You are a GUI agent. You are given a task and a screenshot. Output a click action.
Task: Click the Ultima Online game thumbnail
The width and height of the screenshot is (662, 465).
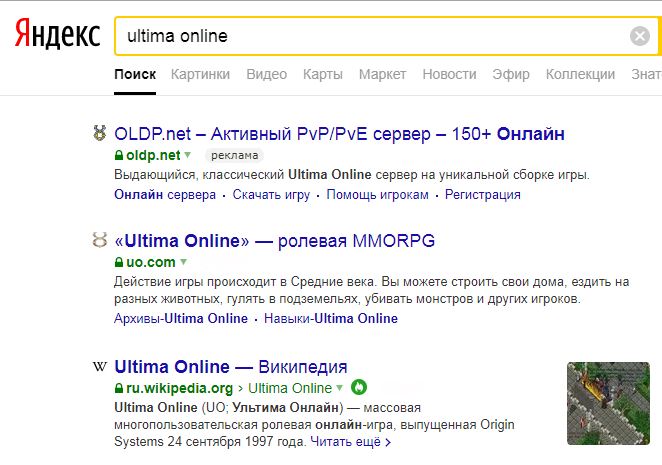[x=608, y=402]
